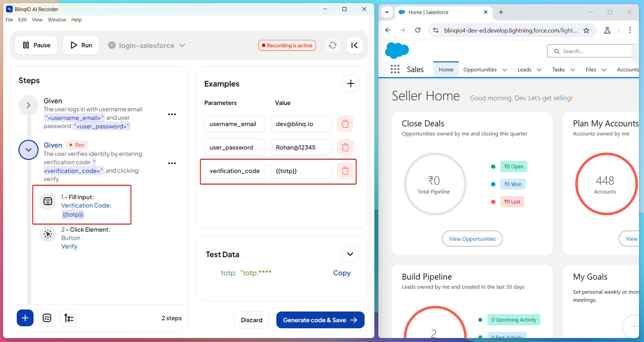Open the Opportunities tab
Viewport: 644px width, 342px height.
click(480, 69)
